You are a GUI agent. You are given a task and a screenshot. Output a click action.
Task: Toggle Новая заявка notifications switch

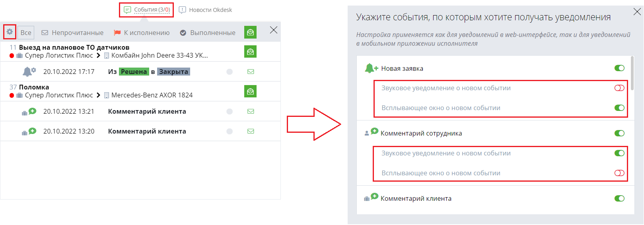click(x=619, y=68)
